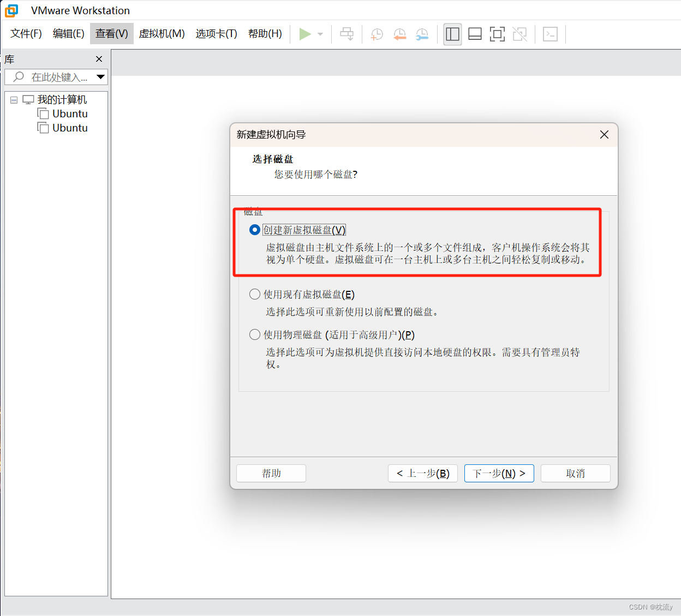This screenshot has width=681, height=616.
Task: Click the unity mode toolbar icon
Action: tap(520, 34)
